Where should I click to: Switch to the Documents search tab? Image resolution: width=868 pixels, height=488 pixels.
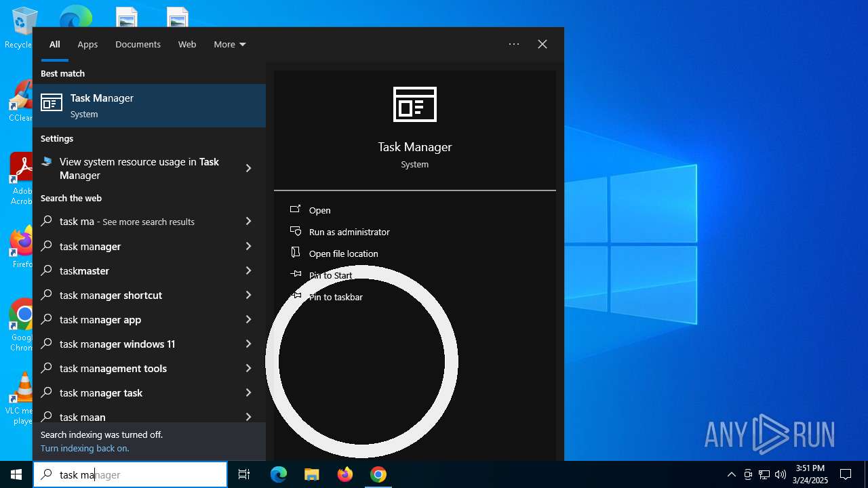138,44
